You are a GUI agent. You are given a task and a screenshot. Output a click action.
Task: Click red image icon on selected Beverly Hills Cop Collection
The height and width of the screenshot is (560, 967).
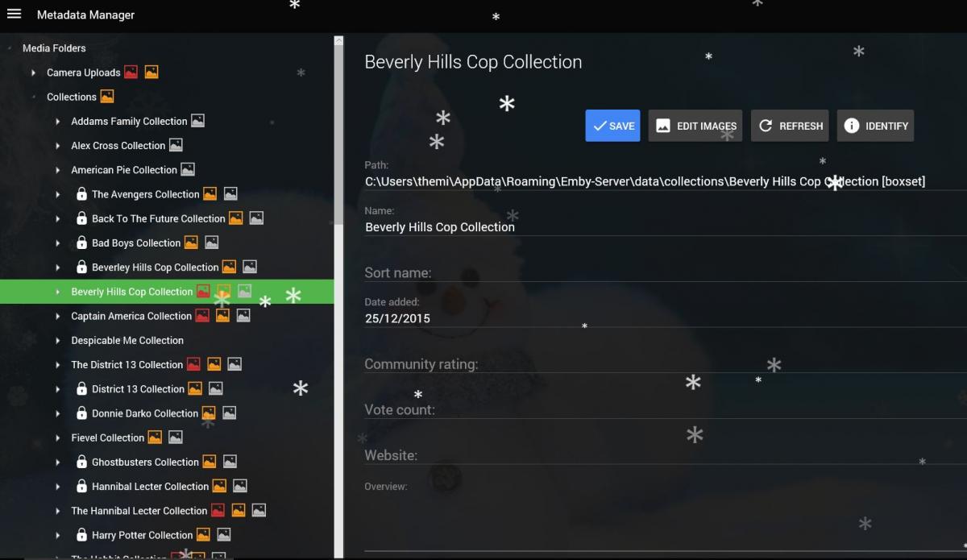pyautogui.click(x=203, y=291)
